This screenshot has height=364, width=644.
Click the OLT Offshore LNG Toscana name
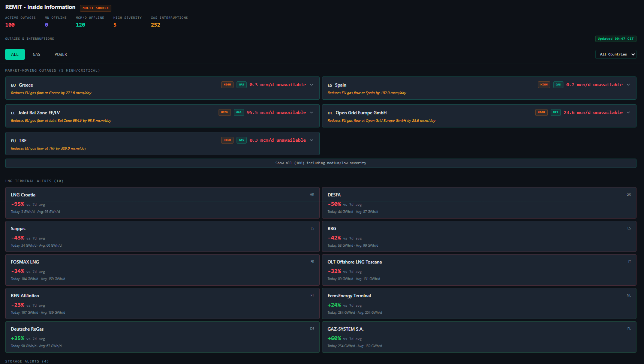(355, 262)
